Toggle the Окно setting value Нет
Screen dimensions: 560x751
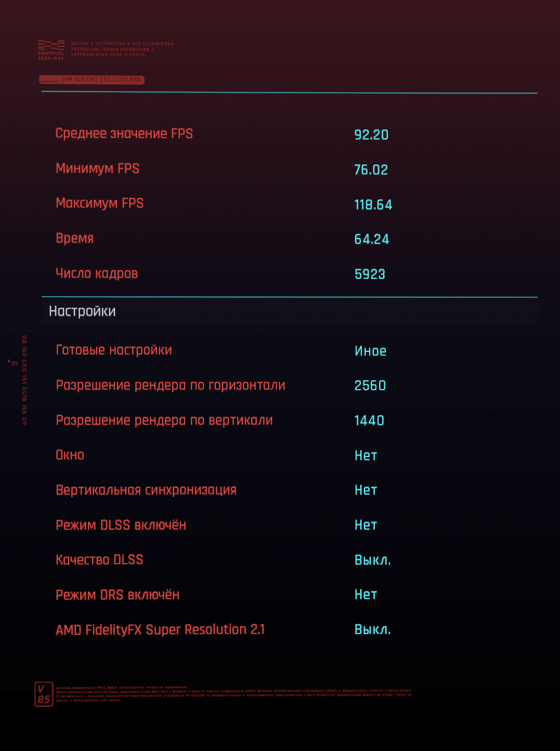pyautogui.click(x=366, y=456)
